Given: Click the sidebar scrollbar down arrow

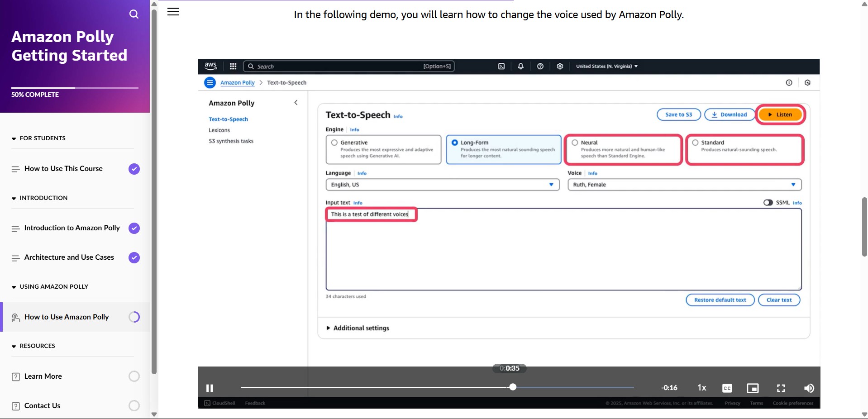Looking at the screenshot, I should tap(154, 414).
